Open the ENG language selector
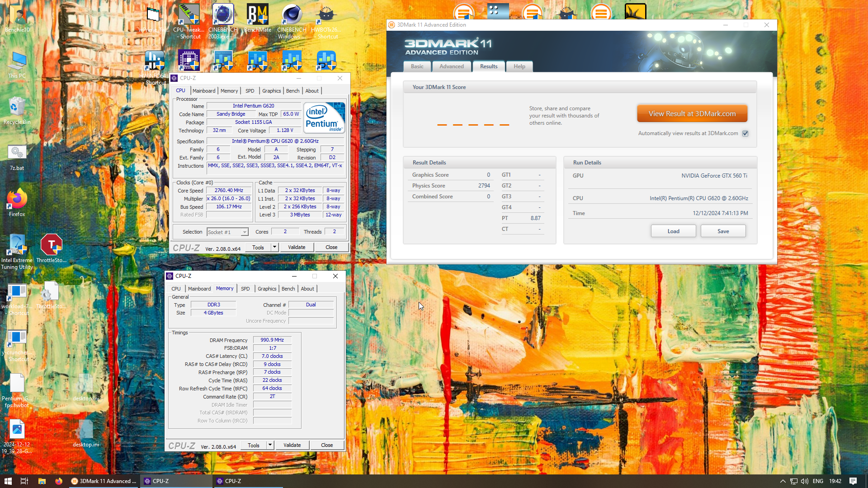 (x=818, y=481)
